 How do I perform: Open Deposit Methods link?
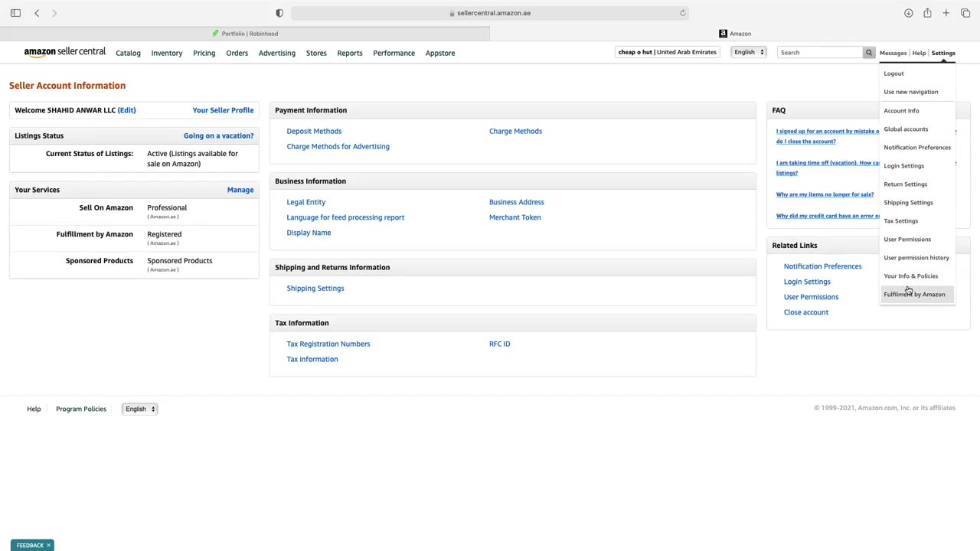(314, 131)
